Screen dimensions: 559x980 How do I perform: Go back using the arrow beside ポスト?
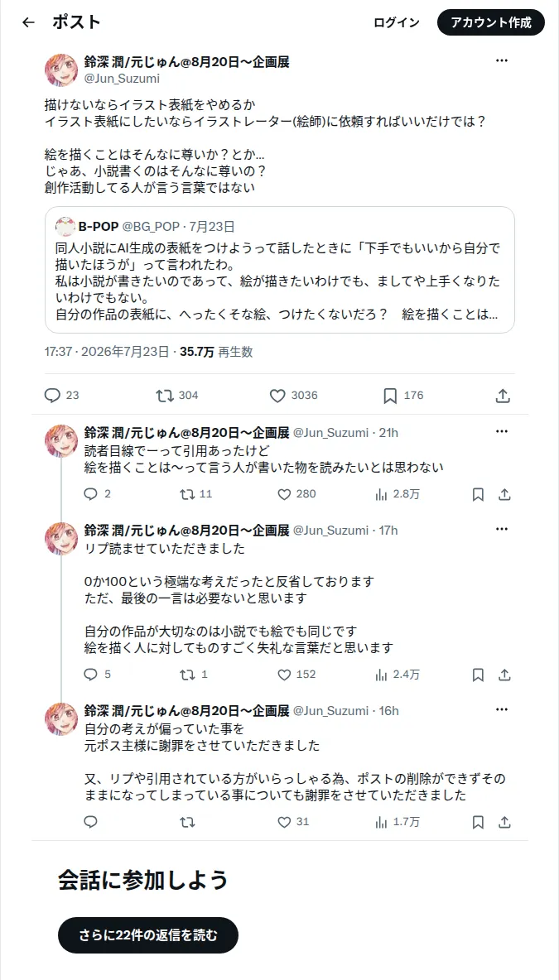click(28, 22)
